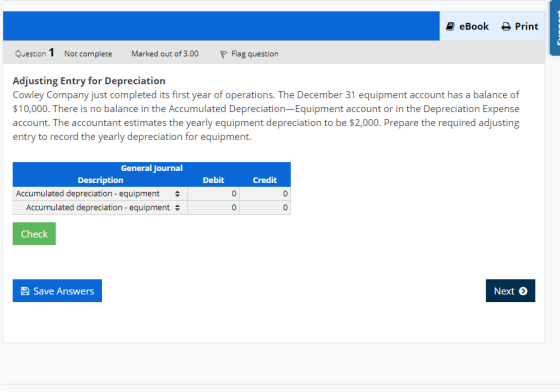Click the floppy disk icon on Save Answers
560x392 pixels.
coord(25,291)
